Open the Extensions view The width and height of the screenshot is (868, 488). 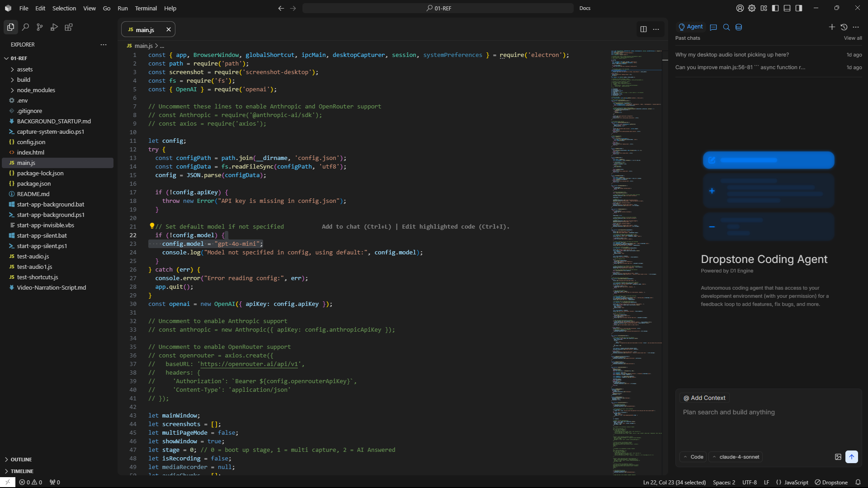point(69,27)
